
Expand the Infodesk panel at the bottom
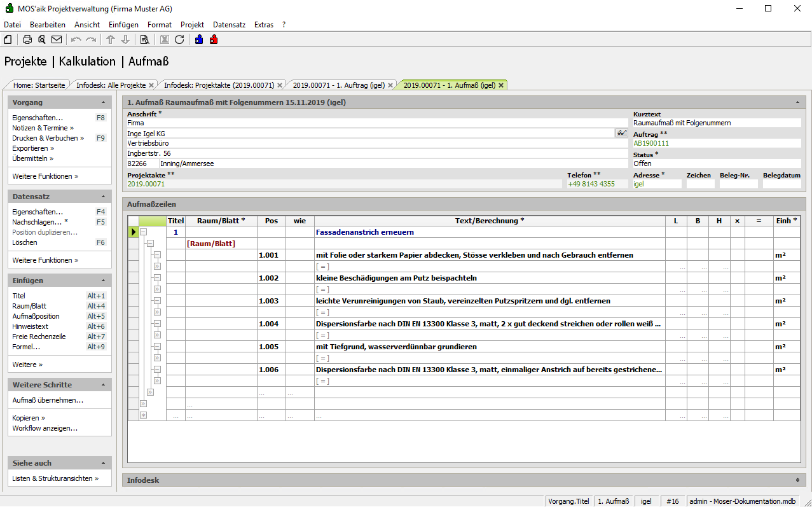click(x=797, y=480)
